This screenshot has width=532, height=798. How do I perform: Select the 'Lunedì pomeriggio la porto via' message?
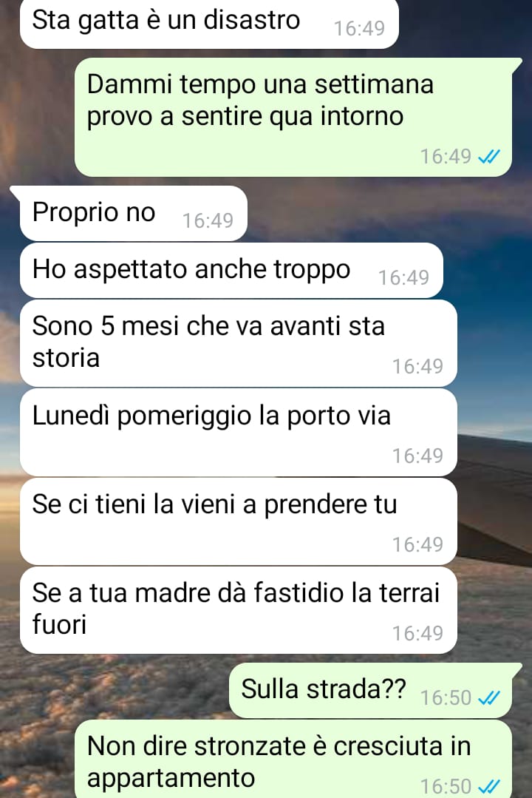(239, 432)
